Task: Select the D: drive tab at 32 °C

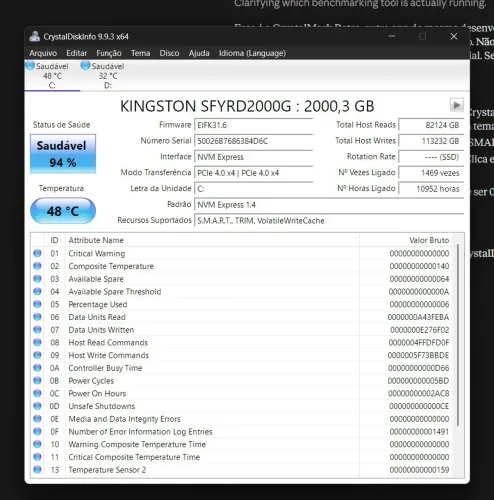Action: tap(108, 76)
